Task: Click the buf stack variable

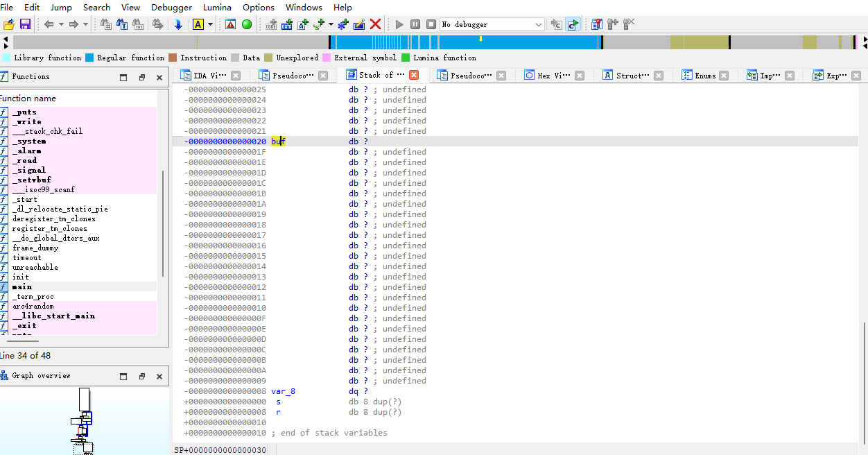Action: point(278,141)
